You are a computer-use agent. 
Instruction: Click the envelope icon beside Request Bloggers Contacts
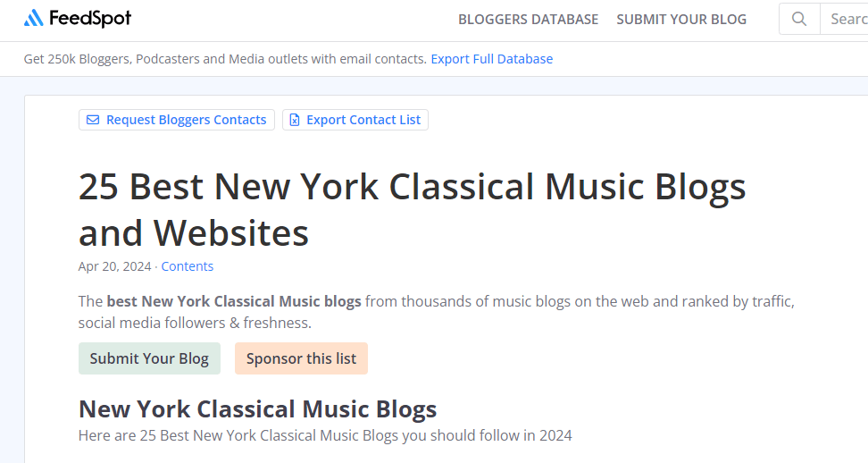(93, 120)
